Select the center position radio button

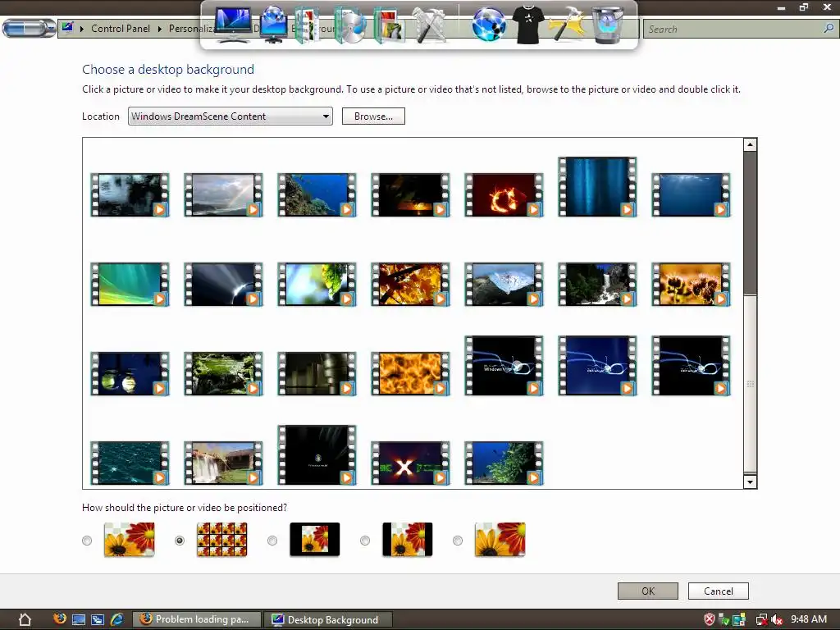(272, 541)
